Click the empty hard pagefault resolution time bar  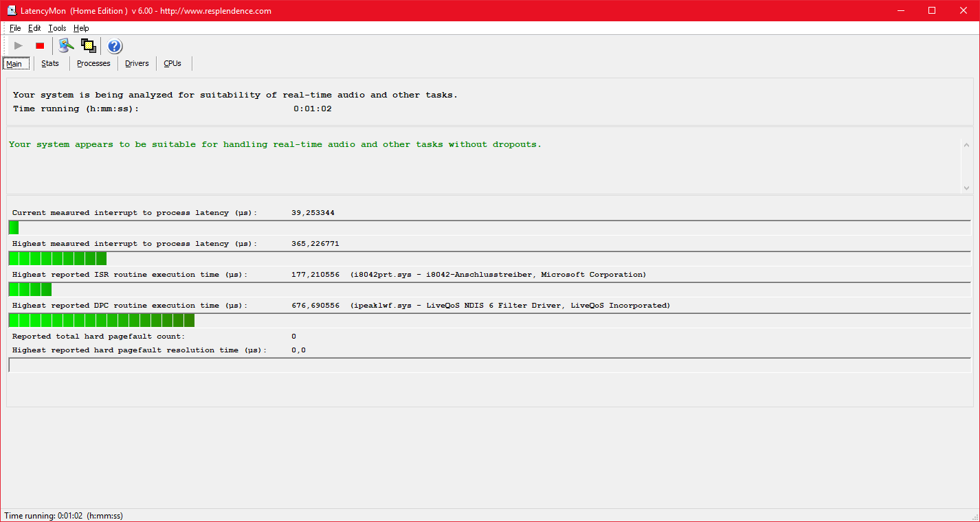coord(490,365)
